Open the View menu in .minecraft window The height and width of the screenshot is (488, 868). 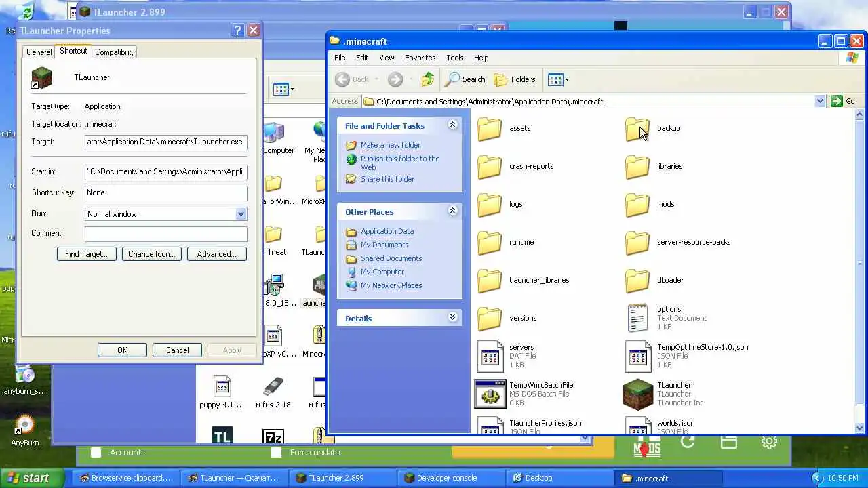(x=387, y=58)
